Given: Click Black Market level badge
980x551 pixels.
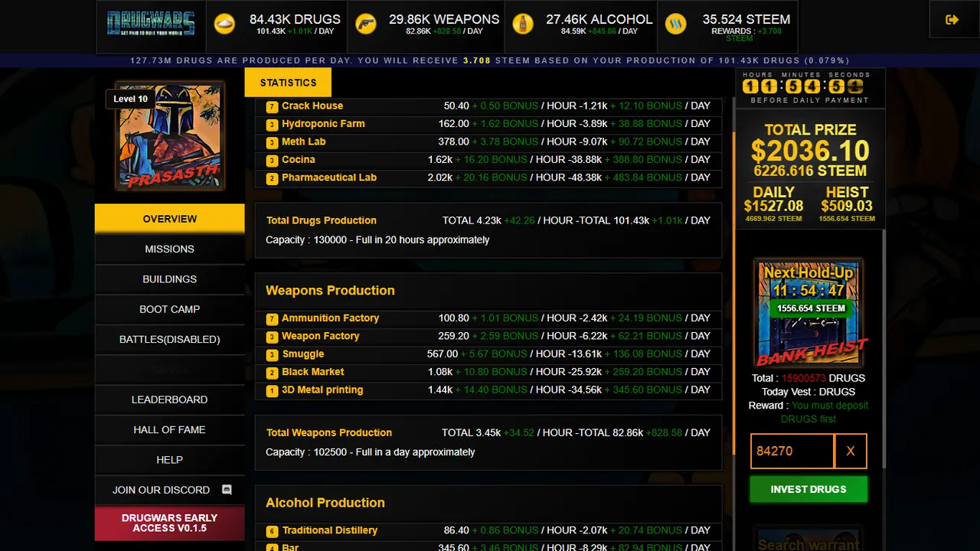Looking at the screenshot, I should (x=272, y=373).
